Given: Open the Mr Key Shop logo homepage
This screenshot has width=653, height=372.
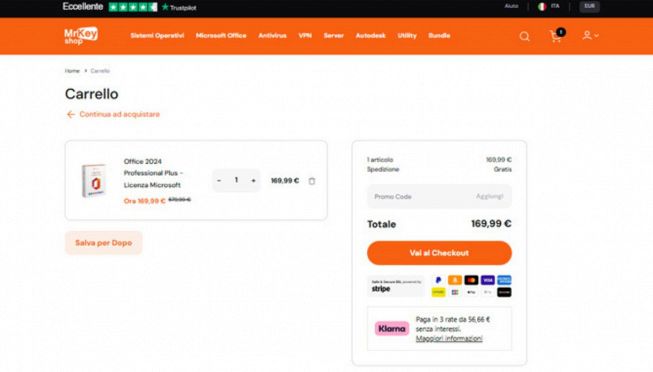Looking at the screenshot, I should tap(81, 35).
